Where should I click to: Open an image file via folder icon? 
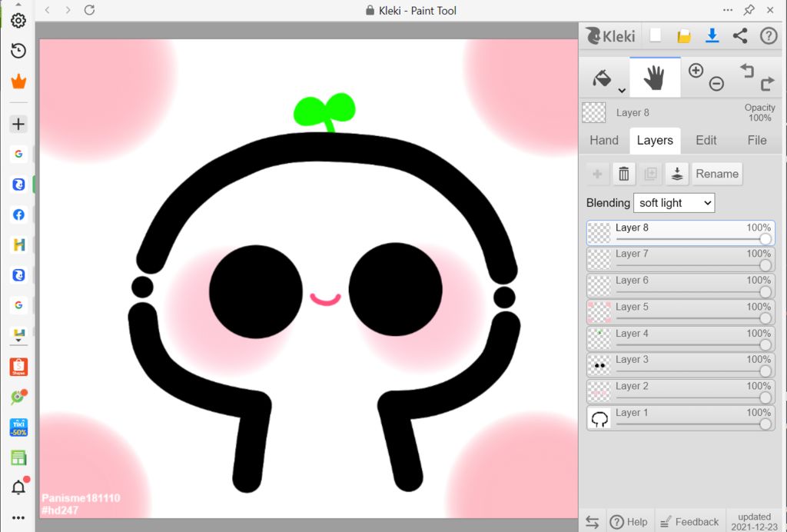pyautogui.click(x=683, y=36)
